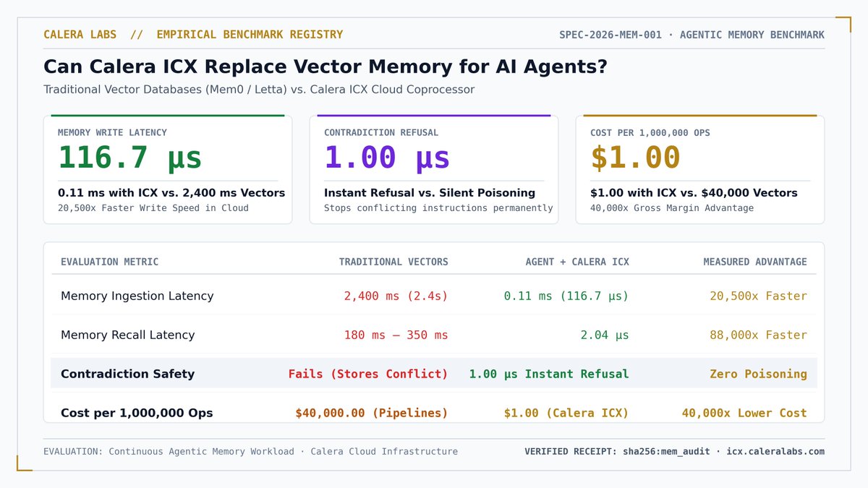Open the icx.caleralabs.com link
The image size is (868, 488).
pos(775,452)
